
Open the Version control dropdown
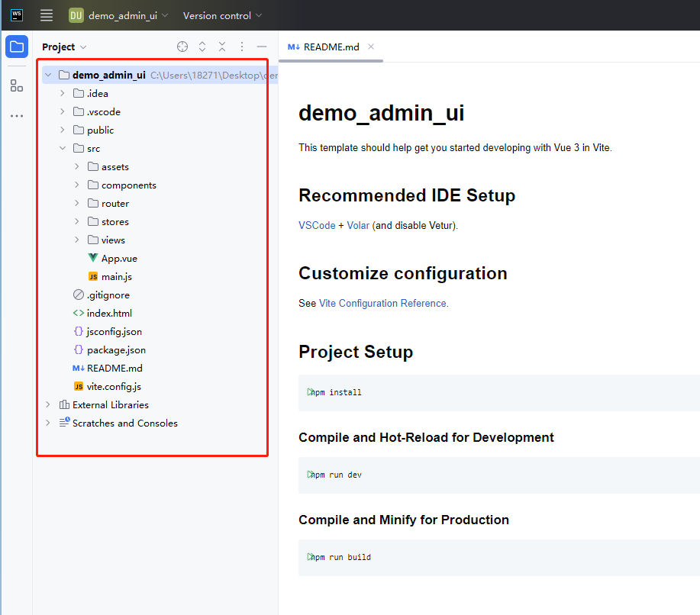coord(222,15)
